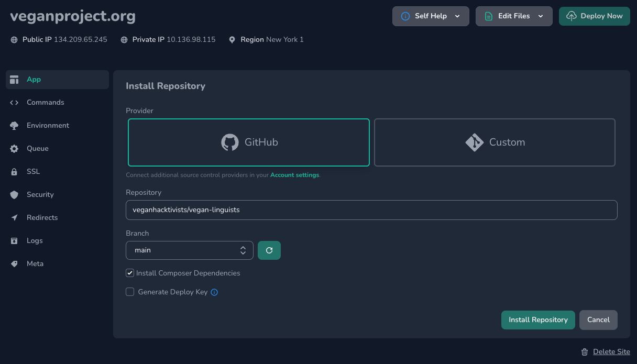Enable Generate Deploy Key
The width and height of the screenshot is (637, 364).
coord(129,291)
